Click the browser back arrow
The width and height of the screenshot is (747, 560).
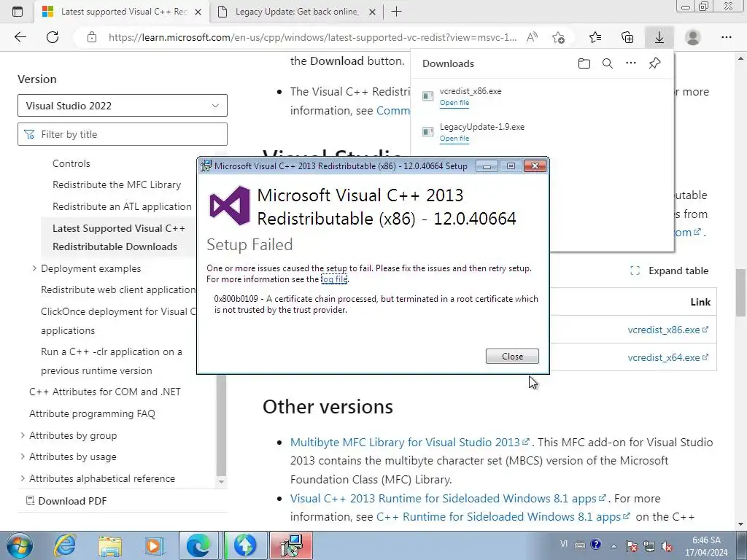click(20, 37)
